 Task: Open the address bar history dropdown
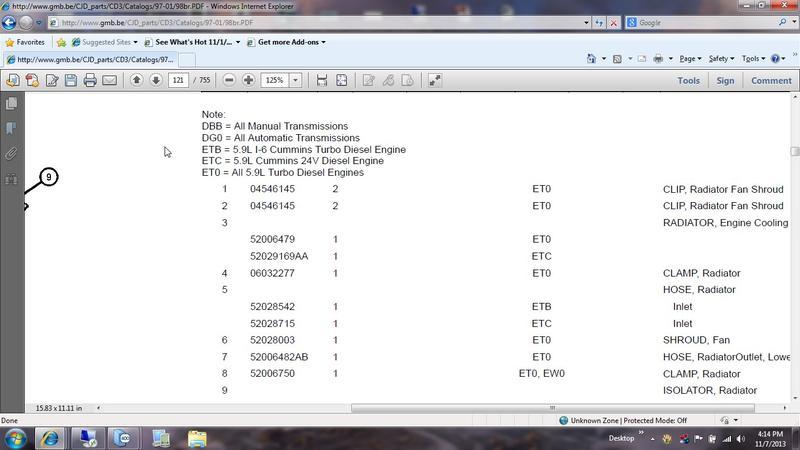click(x=586, y=22)
